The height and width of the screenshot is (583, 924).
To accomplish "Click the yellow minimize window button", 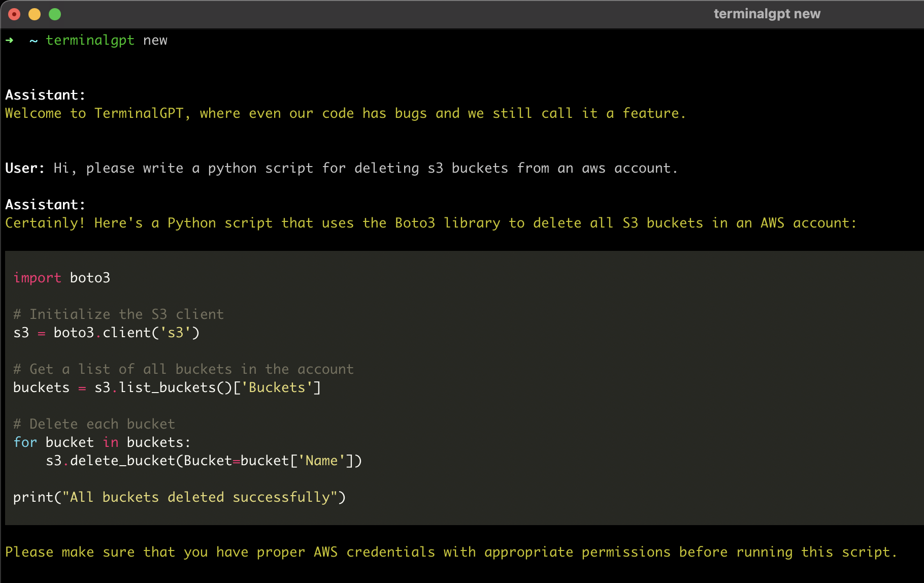I will [35, 14].
